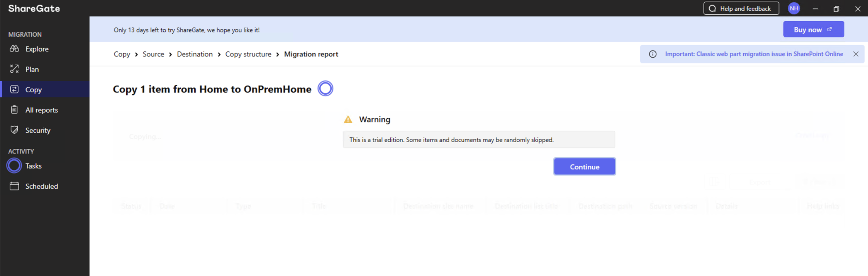Open All reports from sidebar

45,110
